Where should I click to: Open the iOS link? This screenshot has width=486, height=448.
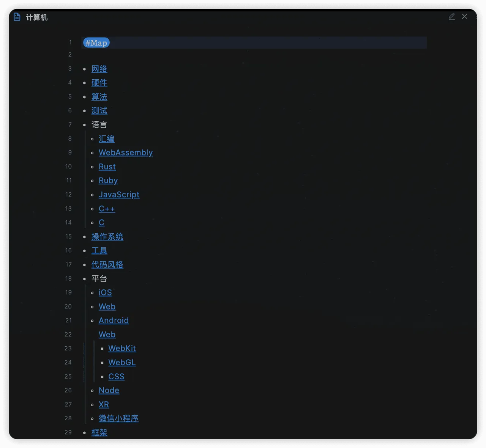point(105,292)
